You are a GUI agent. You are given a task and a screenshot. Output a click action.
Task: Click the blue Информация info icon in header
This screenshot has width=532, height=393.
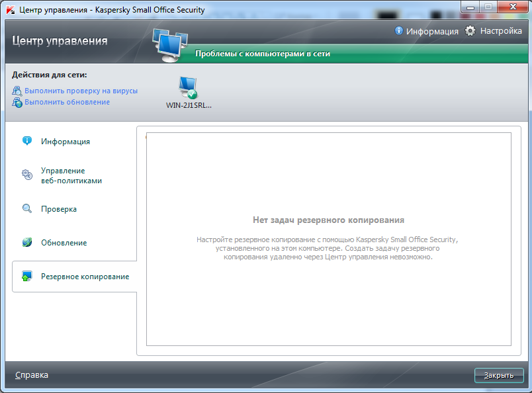(398, 30)
